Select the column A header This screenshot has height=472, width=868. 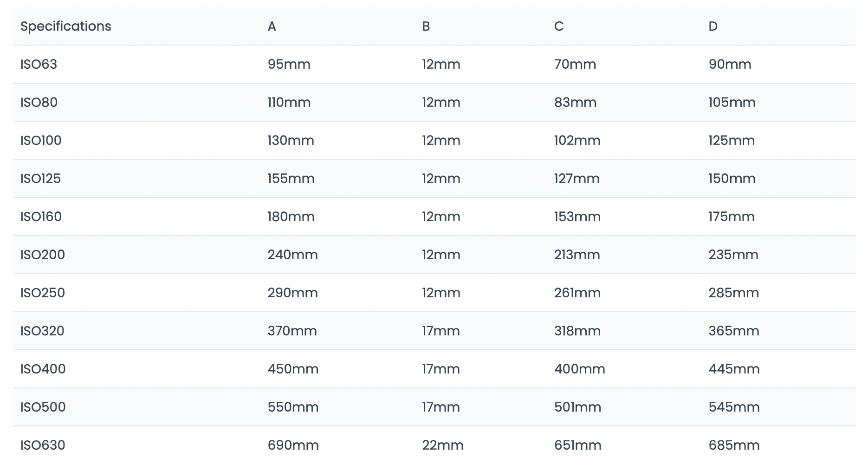click(272, 26)
